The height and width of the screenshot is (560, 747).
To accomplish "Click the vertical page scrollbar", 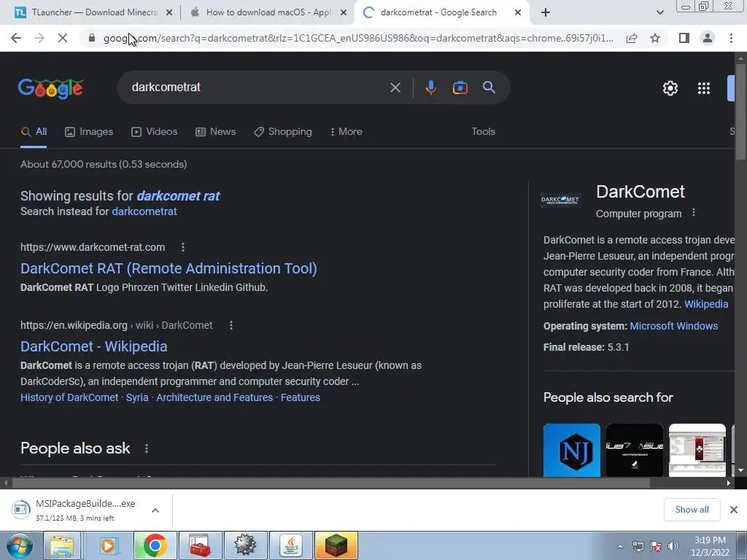I will point(741,112).
